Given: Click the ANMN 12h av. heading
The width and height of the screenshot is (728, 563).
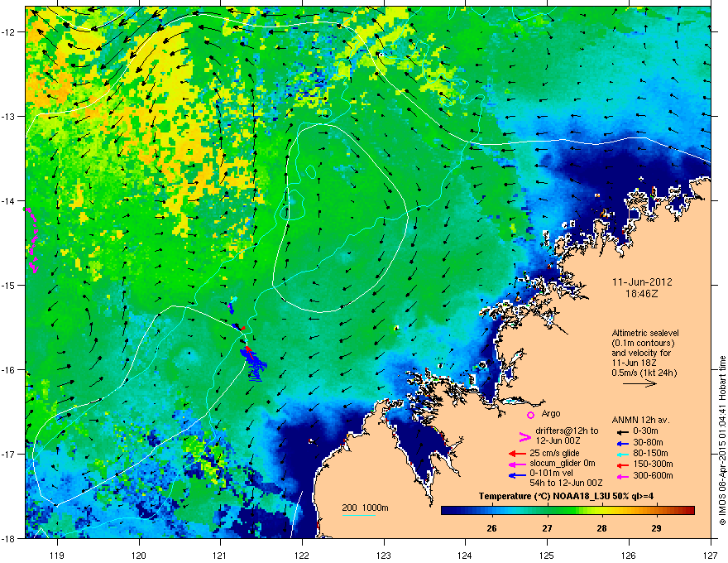Looking at the screenshot, I should point(640,421).
